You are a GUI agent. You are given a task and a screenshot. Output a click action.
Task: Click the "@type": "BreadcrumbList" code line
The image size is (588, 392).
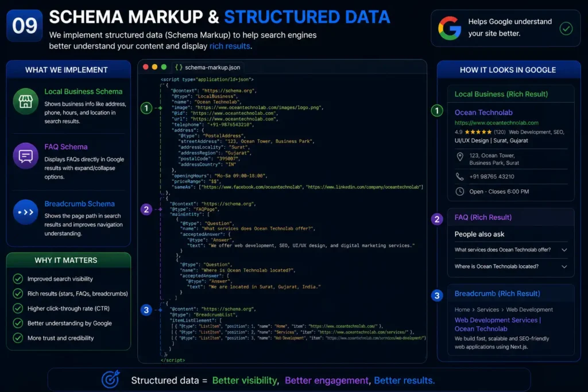pos(204,315)
